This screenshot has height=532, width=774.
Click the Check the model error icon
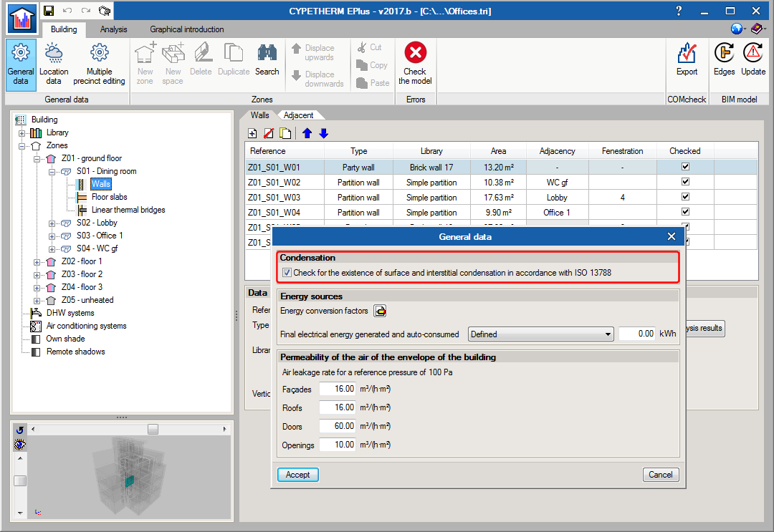415,54
